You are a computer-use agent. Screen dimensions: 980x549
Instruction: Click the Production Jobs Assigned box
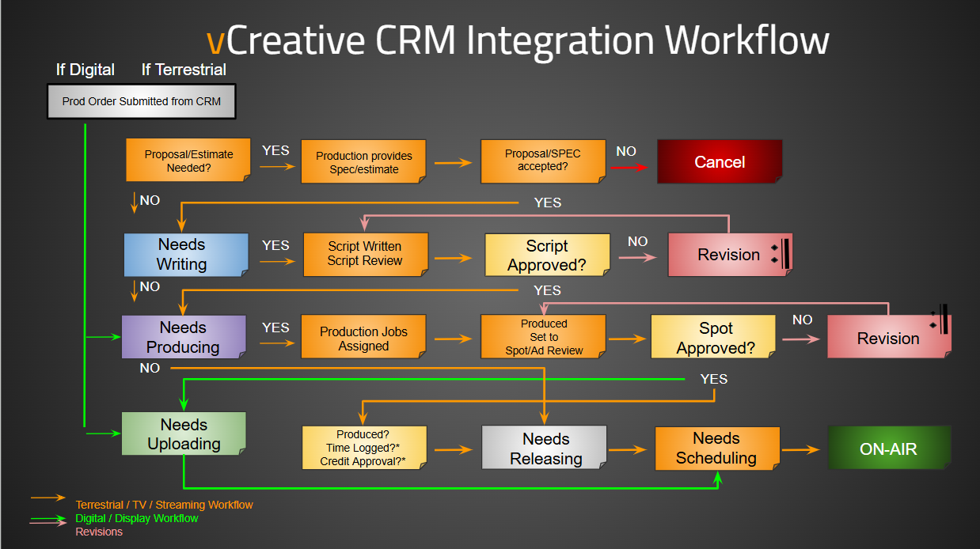pyautogui.click(x=363, y=337)
